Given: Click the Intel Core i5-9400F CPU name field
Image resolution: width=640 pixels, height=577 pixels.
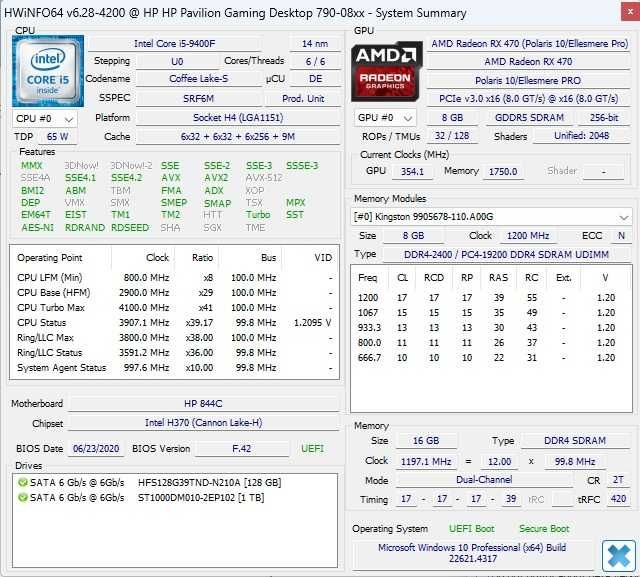Looking at the screenshot, I should tap(174, 44).
